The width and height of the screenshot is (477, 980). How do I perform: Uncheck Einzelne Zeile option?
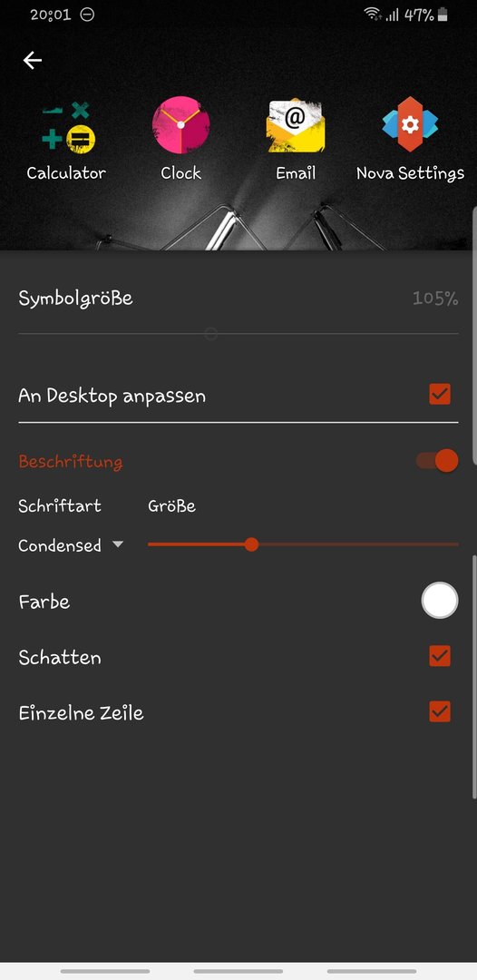point(440,712)
